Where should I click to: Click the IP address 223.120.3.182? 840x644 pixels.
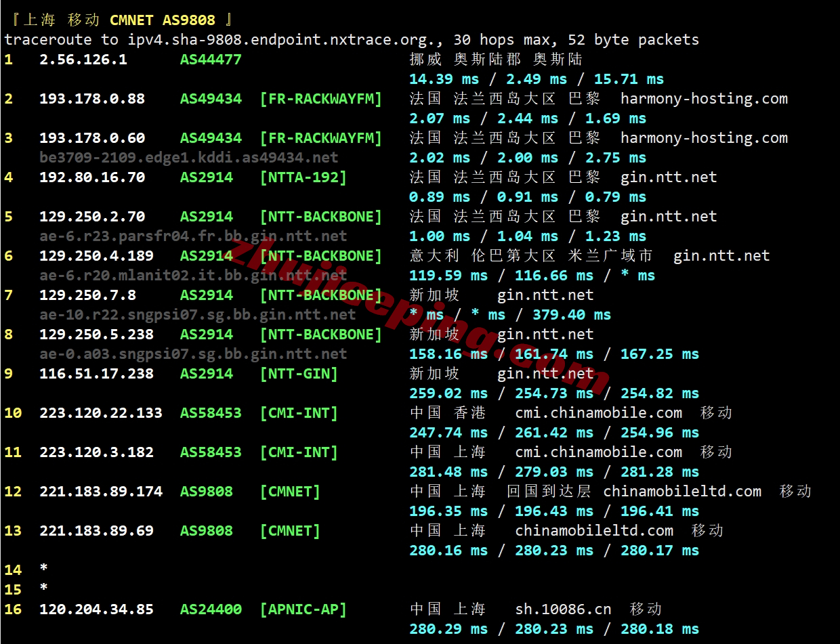[96, 452]
